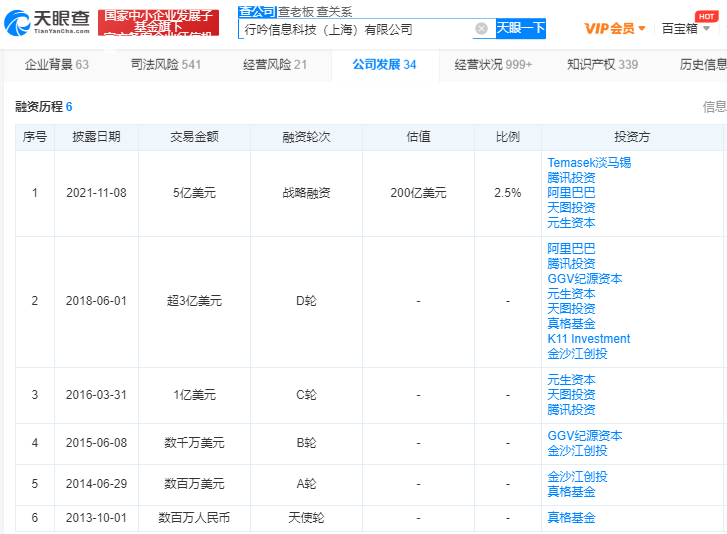Open 腾讯投资 link in C轮 row
This screenshot has height=534, width=727.
pyautogui.click(x=571, y=410)
